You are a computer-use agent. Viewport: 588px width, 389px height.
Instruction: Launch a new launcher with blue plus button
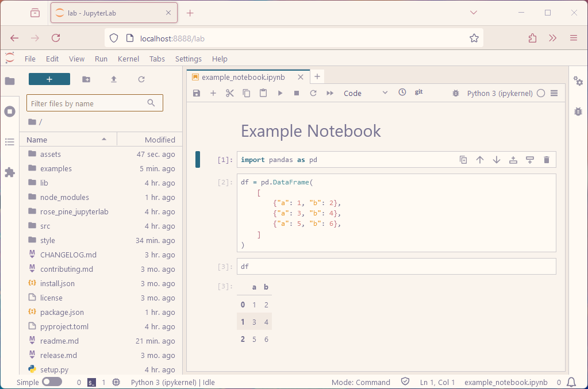pos(49,79)
